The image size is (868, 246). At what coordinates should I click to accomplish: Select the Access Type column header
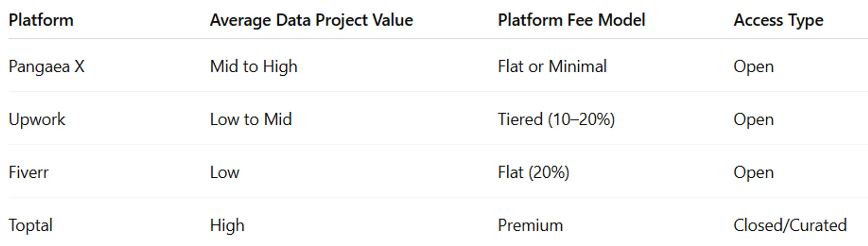(x=778, y=20)
